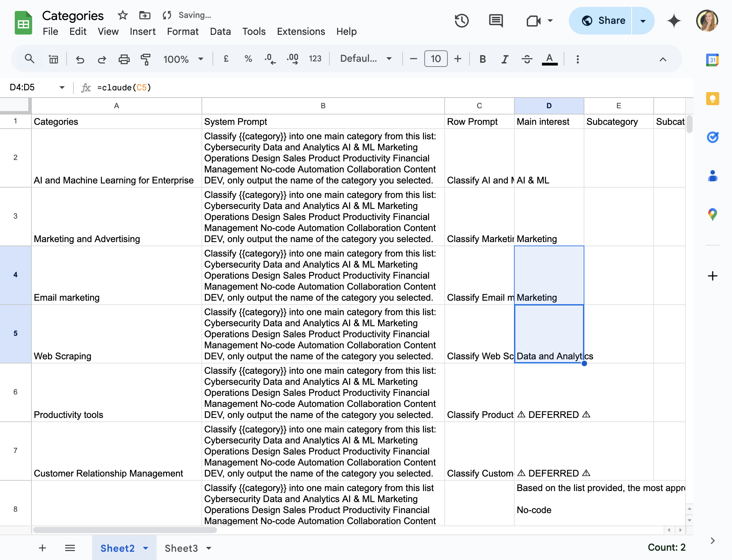Click the move to folder icon
The width and height of the screenshot is (732, 560).
click(x=145, y=15)
